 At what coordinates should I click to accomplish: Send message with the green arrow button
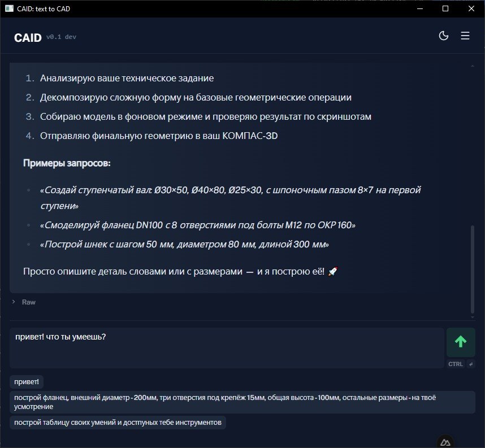461,342
